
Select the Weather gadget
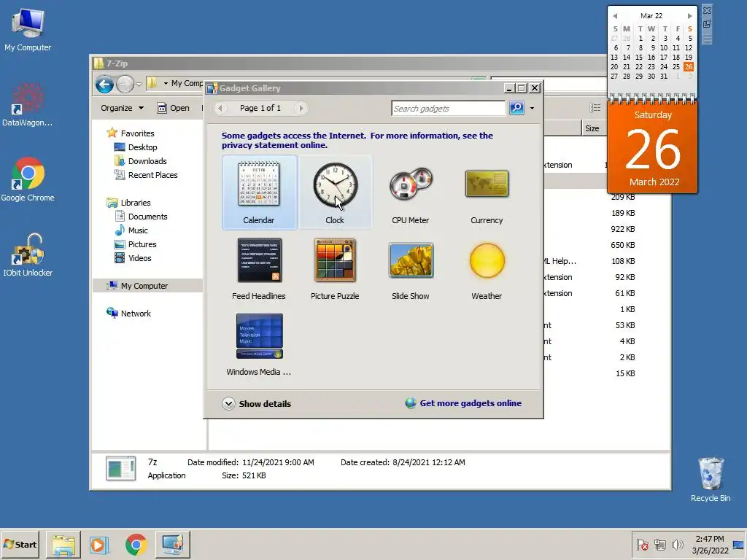[x=487, y=268]
